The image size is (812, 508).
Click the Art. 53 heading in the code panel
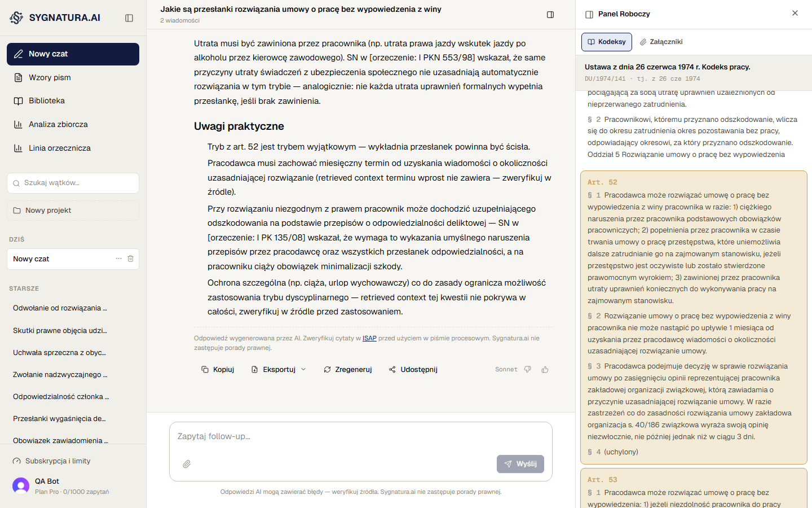(x=602, y=480)
